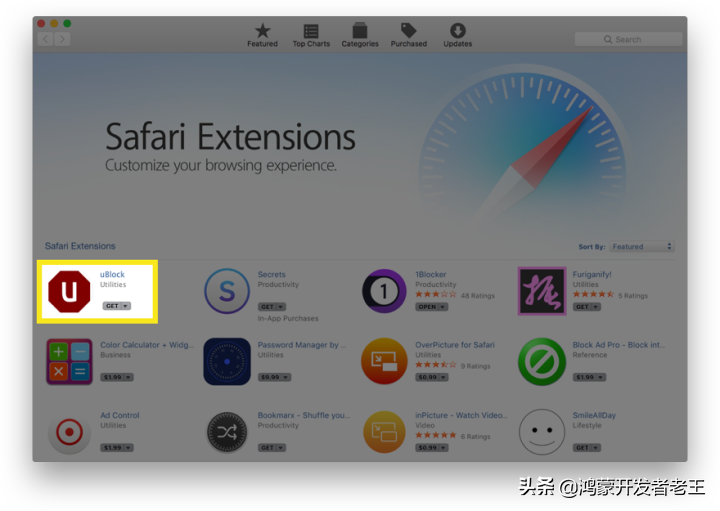Open the Ad Control title link
Viewport: 720px width, 511px height.
pos(119,415)
